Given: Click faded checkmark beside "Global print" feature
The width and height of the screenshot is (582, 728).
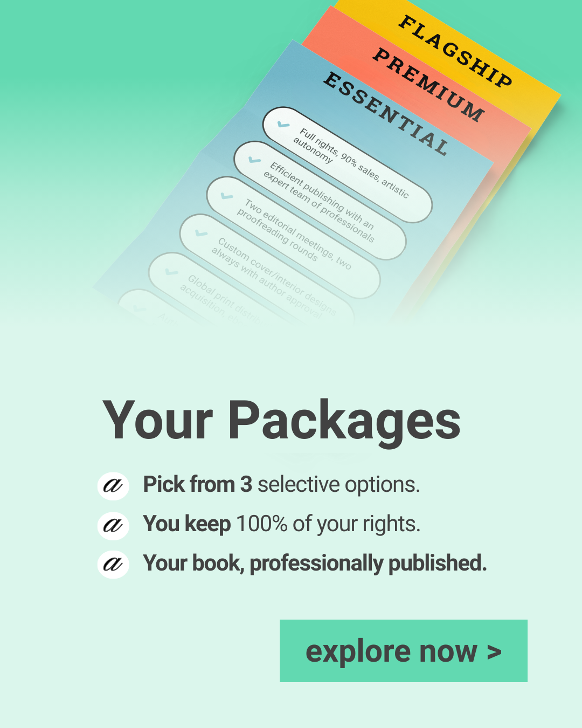Looking at the screenshot, I should click(171, 272).
